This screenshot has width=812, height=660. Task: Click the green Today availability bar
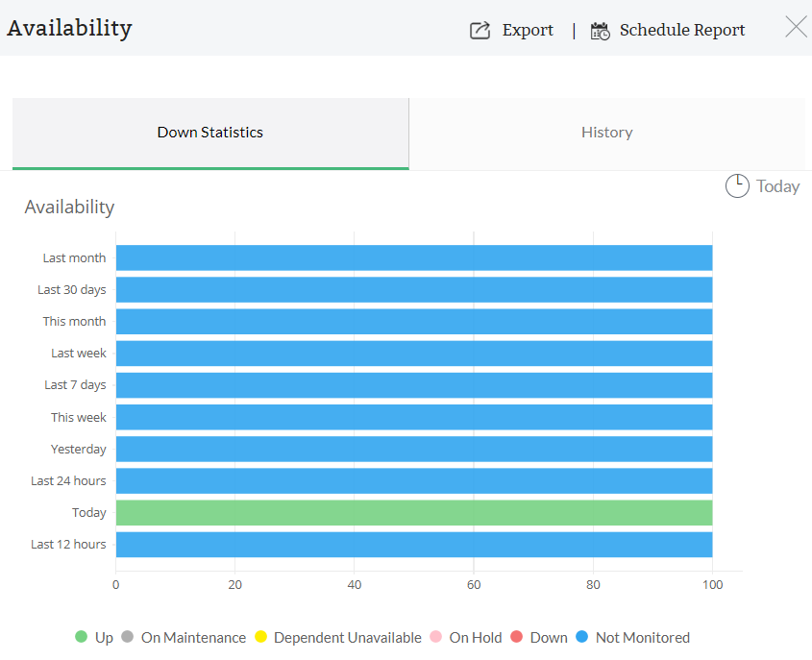[x=413, y=512]
